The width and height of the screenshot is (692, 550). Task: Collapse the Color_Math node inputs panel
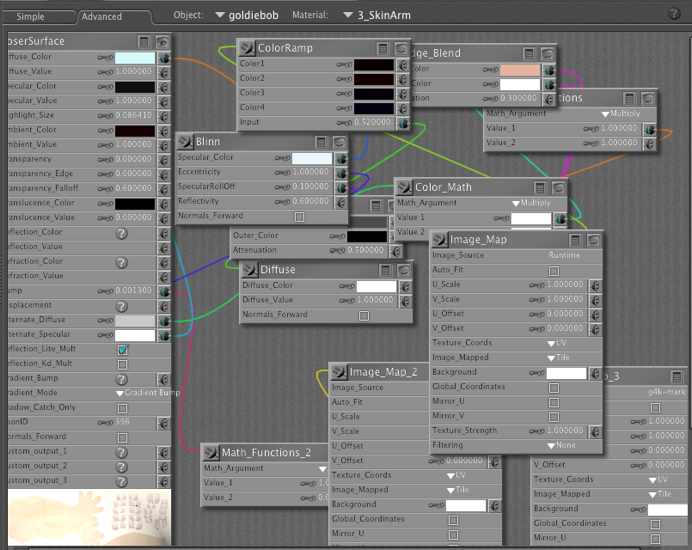tap(540, 187)
